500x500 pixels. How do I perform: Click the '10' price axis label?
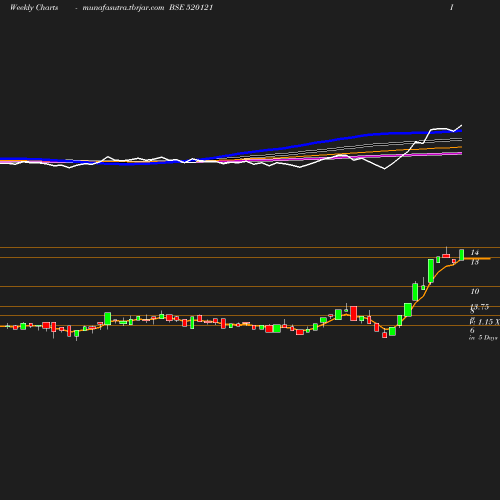tap(475, 291)
